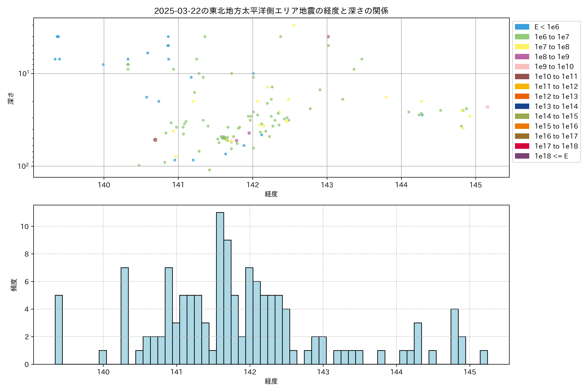588x392 pixels.
Task: Click the dark blue '1e13 to 1e14' legend swatch
Action: tap(522, 106)
